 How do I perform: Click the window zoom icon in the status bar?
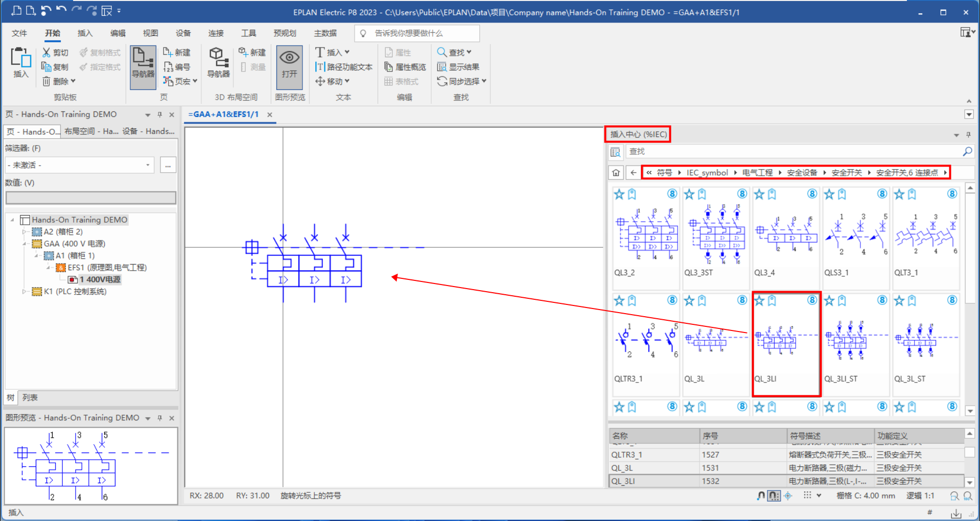954,496
